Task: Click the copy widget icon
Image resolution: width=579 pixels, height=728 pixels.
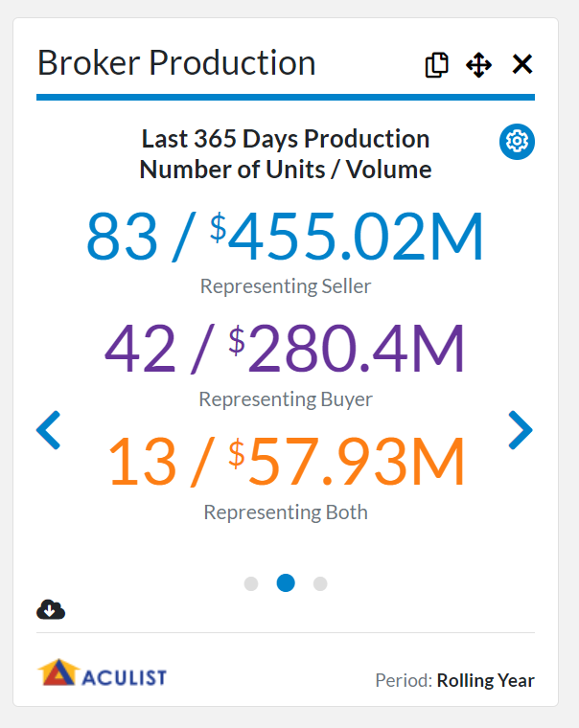Action: click(436, 64)
